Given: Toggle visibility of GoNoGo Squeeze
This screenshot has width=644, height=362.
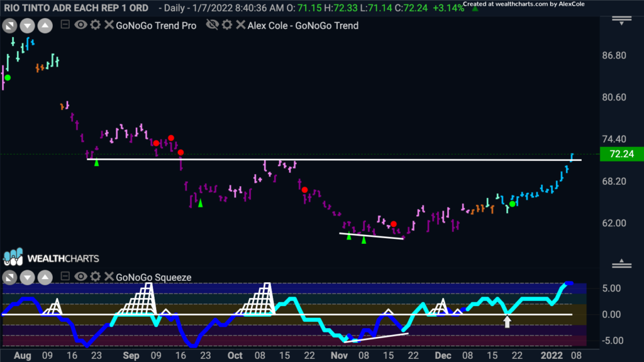Looking at the screenshot, I should pos(80,277).
